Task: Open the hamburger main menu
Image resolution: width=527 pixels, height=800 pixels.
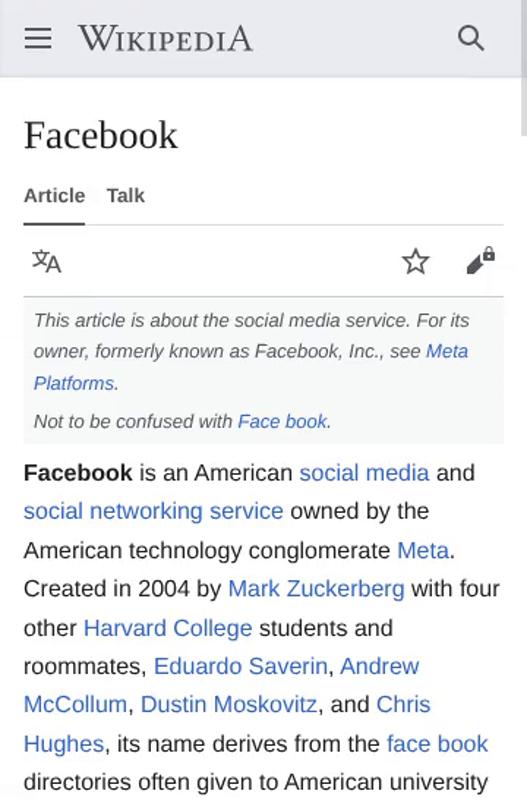Action: [38, 38]
